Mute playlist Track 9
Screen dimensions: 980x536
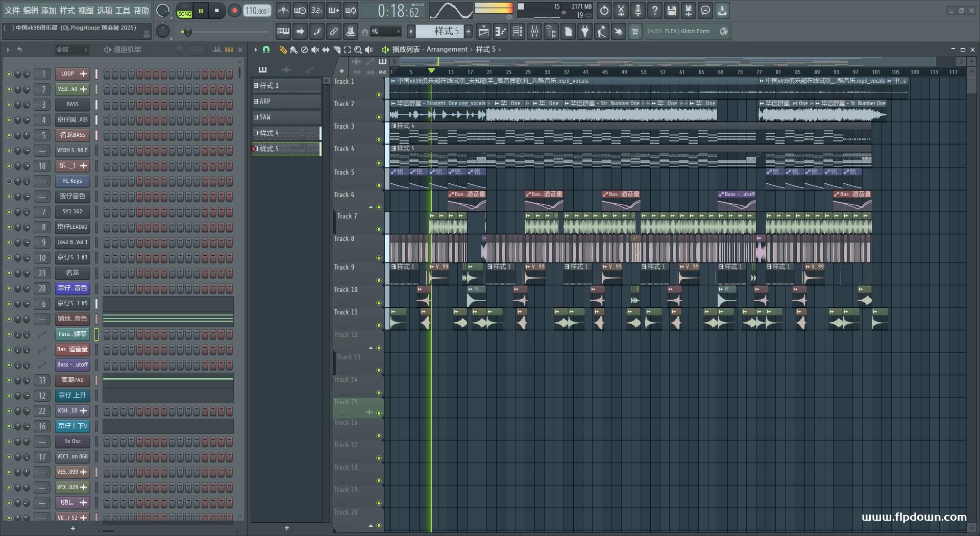379,280
